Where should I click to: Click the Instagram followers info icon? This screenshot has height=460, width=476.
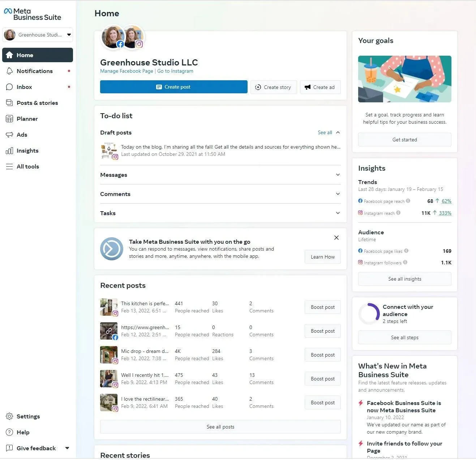pyautogui.click(x=405, y=262)
